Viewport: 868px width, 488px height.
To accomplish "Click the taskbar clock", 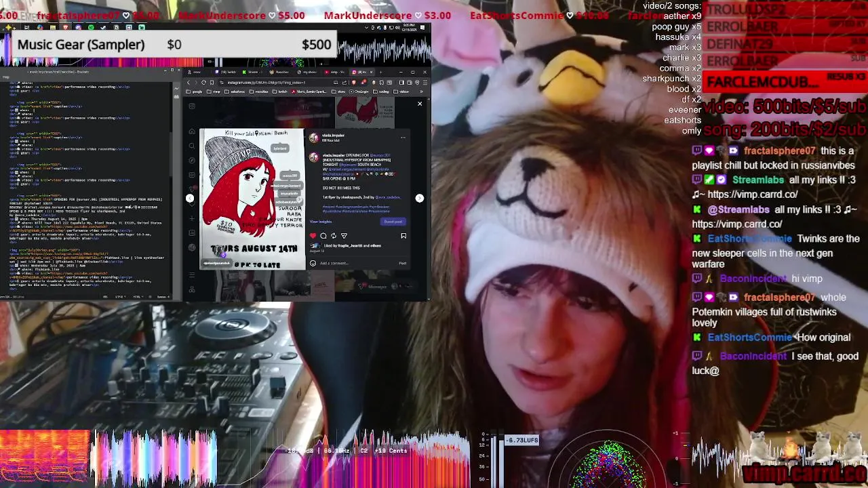I will [410, 27].
